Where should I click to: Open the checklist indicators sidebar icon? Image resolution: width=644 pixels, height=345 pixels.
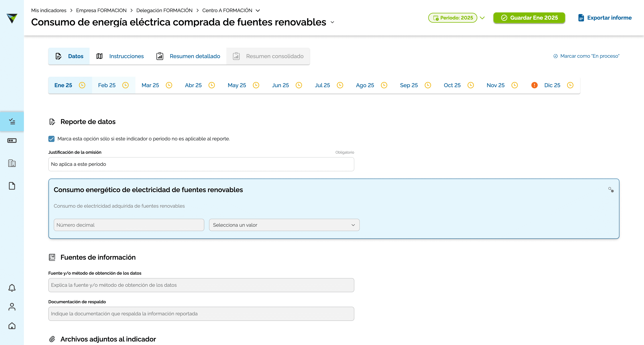point(12,121)
